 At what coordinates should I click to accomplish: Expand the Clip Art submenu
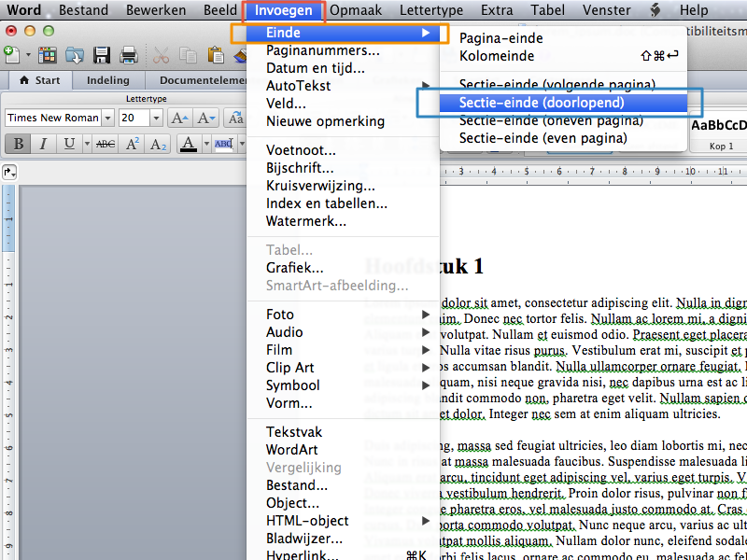point(426,368)
